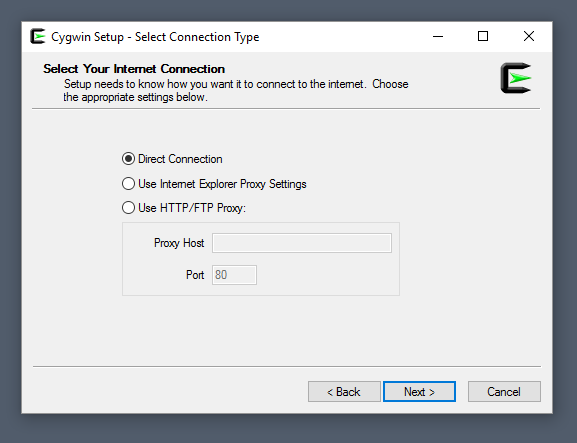Click the Port field showing 80
Image resolution: width=577 pixels, height=443 pixels.
pyautogui.click(x=234, y=275)
